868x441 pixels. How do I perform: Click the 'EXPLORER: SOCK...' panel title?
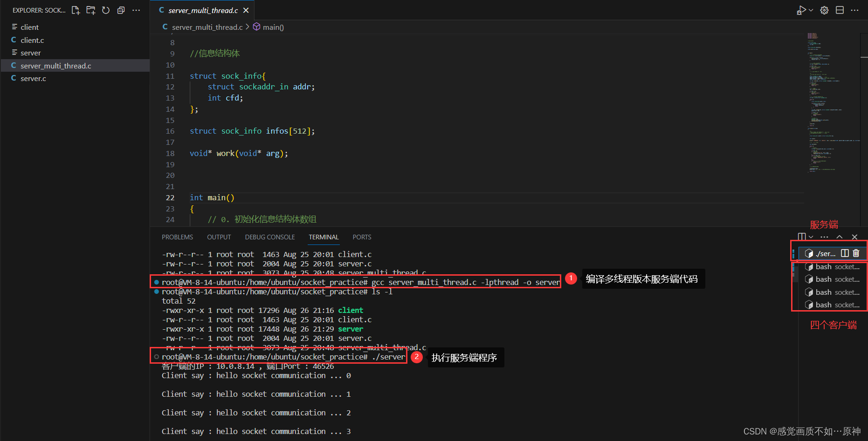coord(39,10)
